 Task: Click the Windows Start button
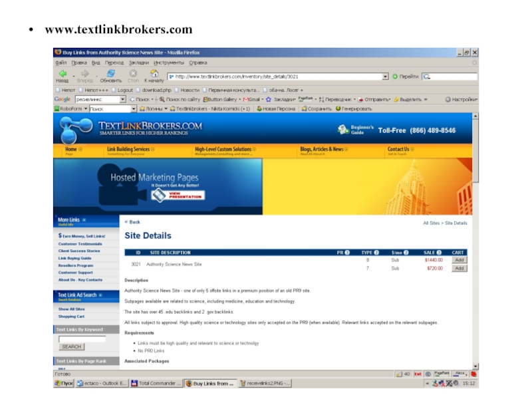(x=64, y=384)
